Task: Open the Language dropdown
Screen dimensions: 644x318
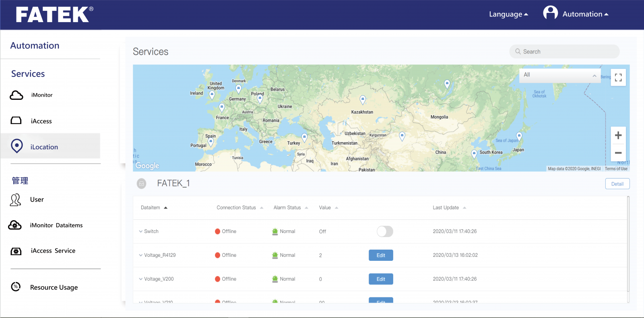Action: tap(508, 14)
